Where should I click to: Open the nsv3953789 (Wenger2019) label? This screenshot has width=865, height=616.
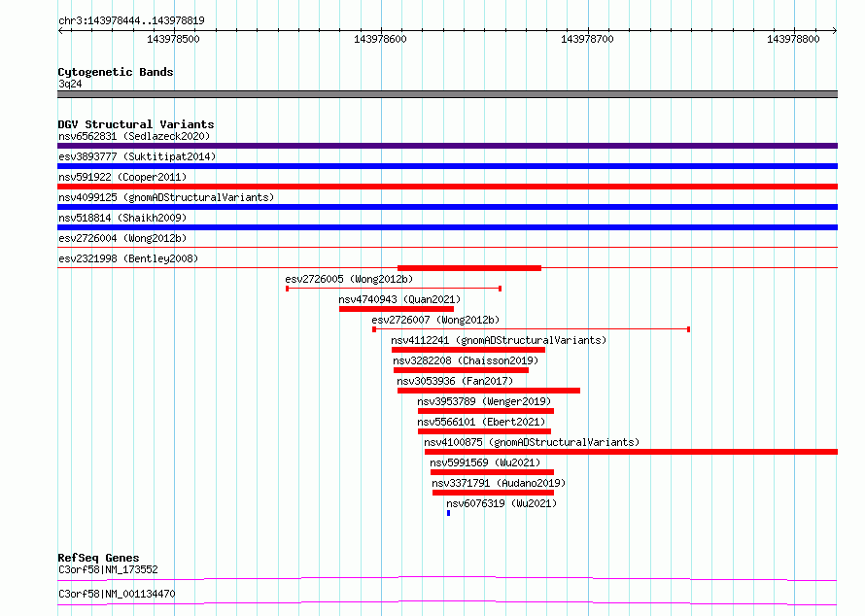click(484, 401)
